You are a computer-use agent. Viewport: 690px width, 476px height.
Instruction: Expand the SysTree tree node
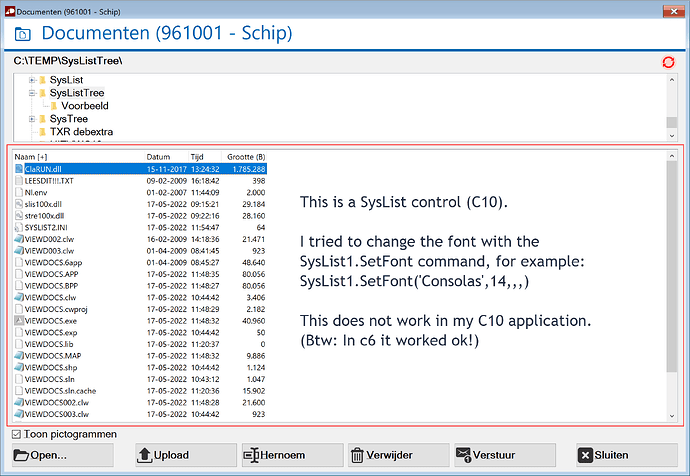point(32,119)
